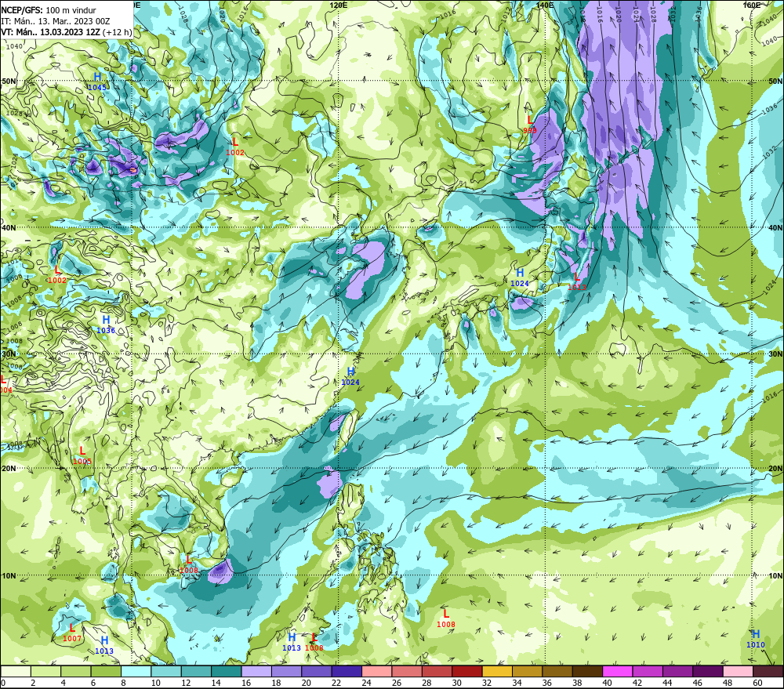Click the 120E longitude label
The image size is (784, 689).
pyautogui.click(x=339, y=5)
